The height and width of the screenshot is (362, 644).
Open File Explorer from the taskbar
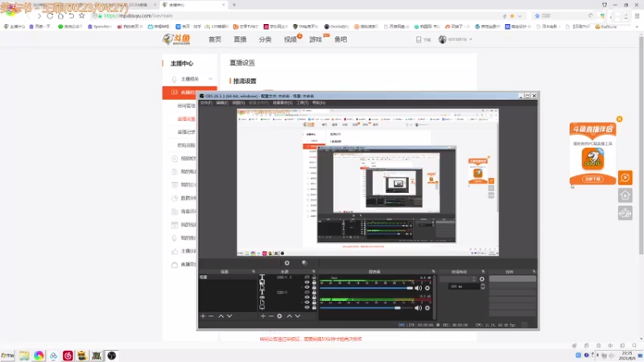click(x=24, y=356)
